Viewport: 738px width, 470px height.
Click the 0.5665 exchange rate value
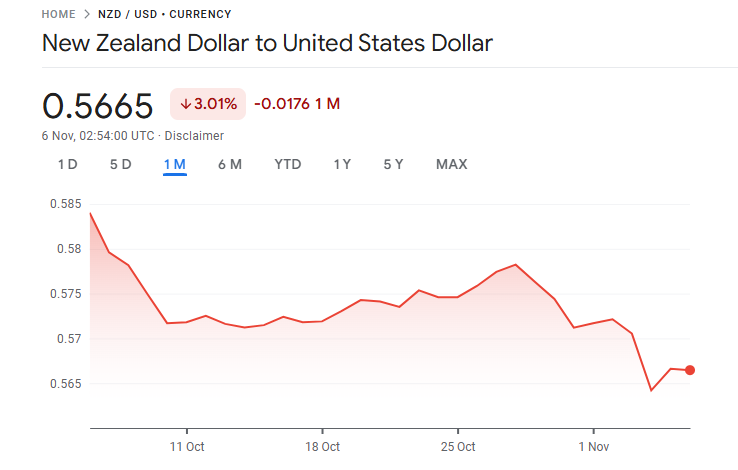click(98, 104)
